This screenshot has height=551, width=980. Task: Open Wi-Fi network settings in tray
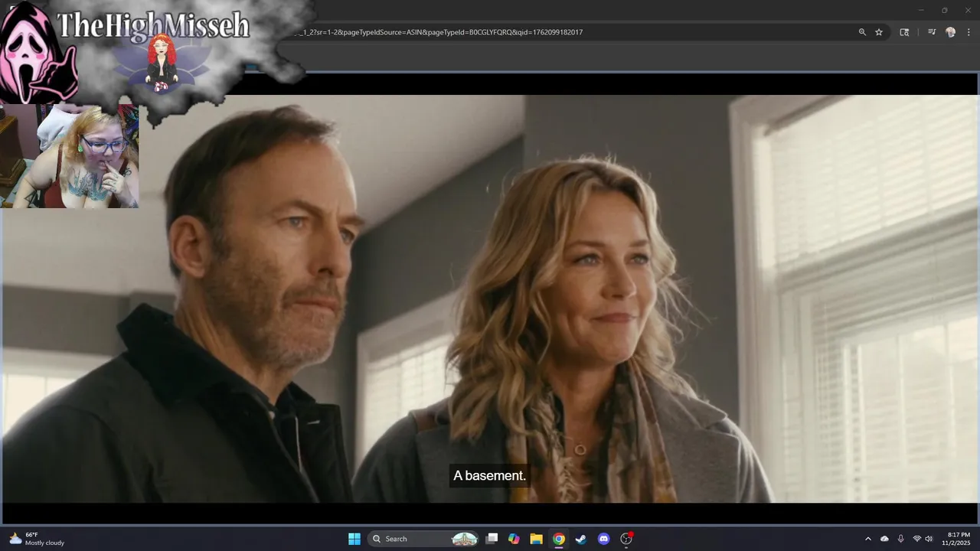(917, 539)
